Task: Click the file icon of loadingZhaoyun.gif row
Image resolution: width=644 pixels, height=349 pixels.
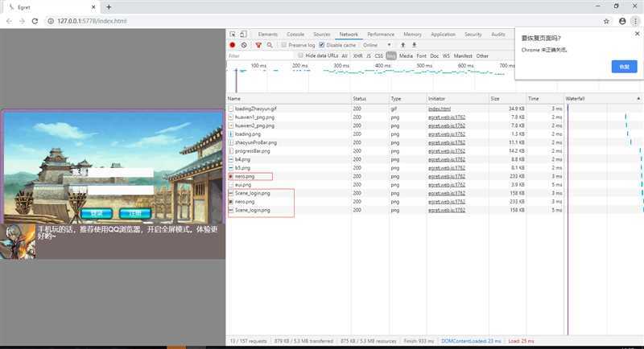Action: pos(231,109)
